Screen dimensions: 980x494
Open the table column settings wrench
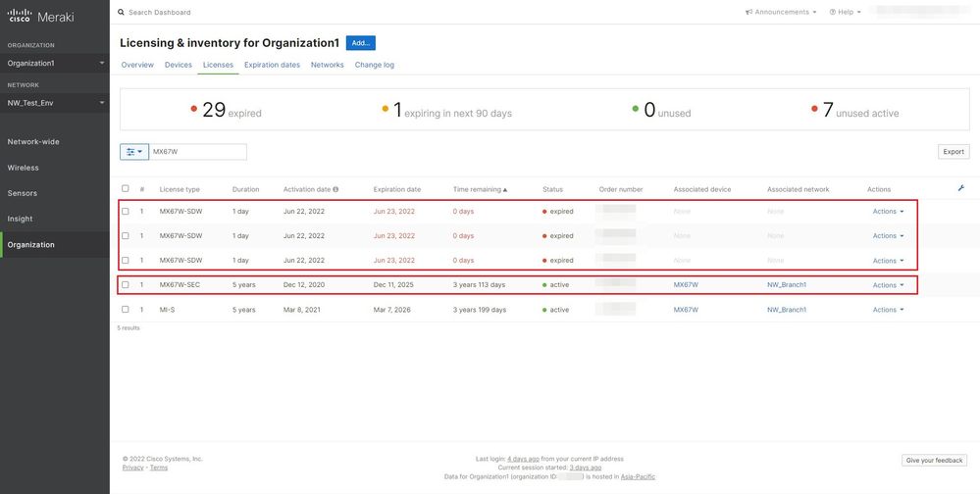pos(961,188)
